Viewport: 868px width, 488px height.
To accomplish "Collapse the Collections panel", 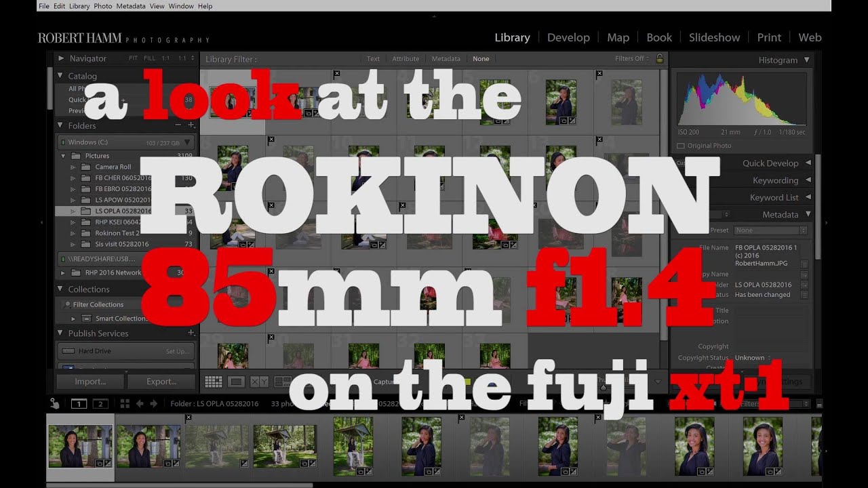I will (x=61, y=289).
